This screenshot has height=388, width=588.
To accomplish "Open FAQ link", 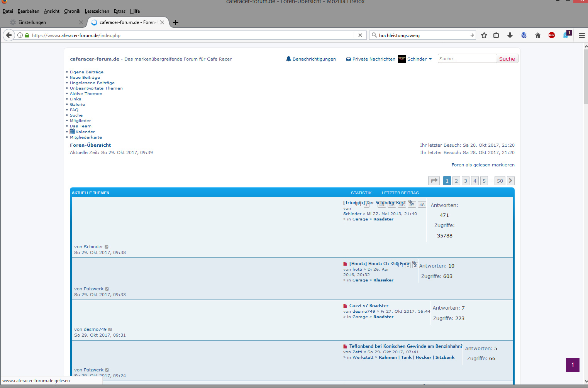I will click(74, 110).
